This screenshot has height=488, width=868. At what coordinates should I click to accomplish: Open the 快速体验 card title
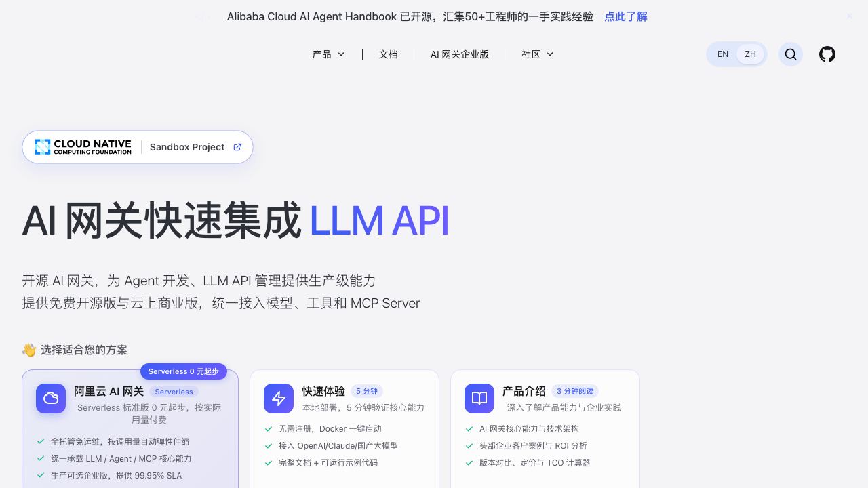(323, 391)
